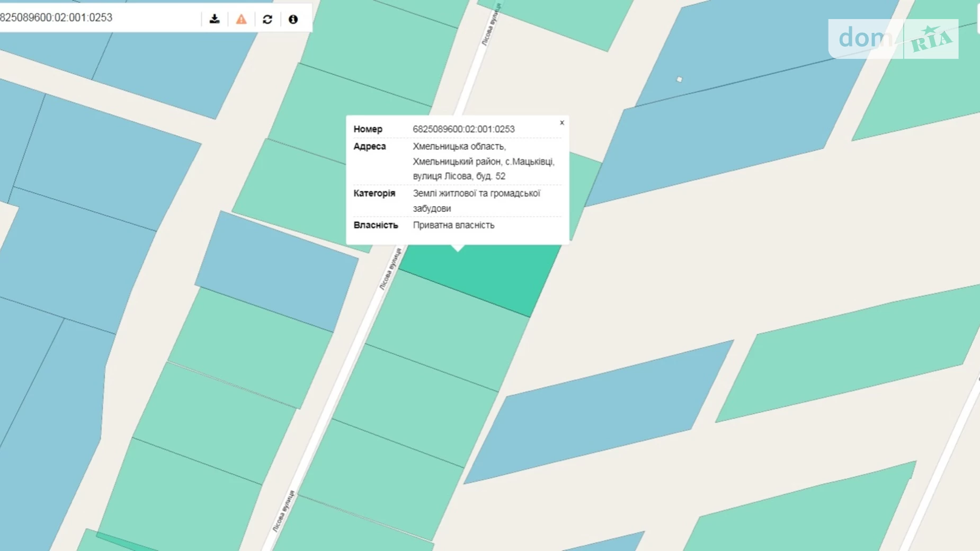980x551 pixels.
Task: Click the Адреса label in popup
Action: [x=370, y=146]
